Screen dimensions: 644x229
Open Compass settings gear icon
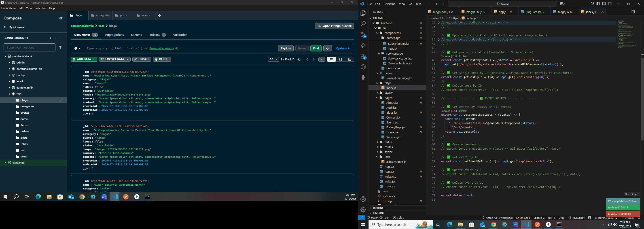[61, 18]
